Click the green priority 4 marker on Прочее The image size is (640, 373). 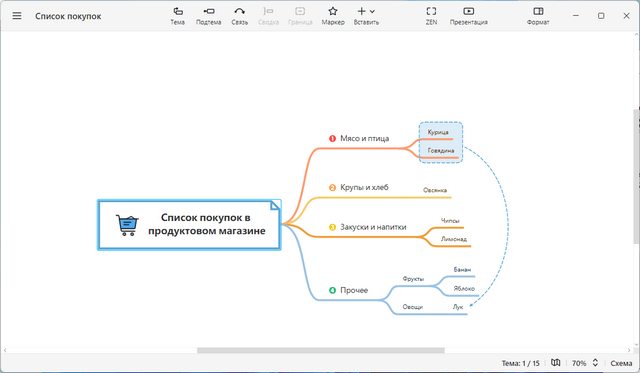coord(332,290)
